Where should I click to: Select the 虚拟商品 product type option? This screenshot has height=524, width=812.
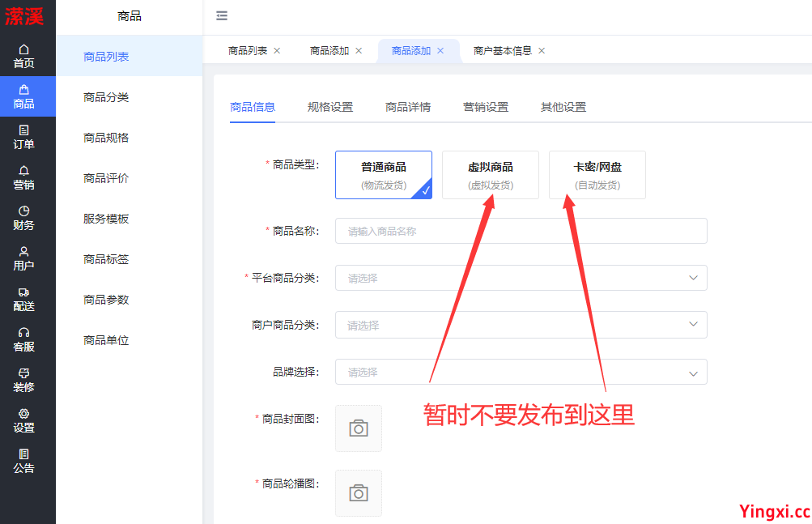pyautogui.click(x=490, y=174)
